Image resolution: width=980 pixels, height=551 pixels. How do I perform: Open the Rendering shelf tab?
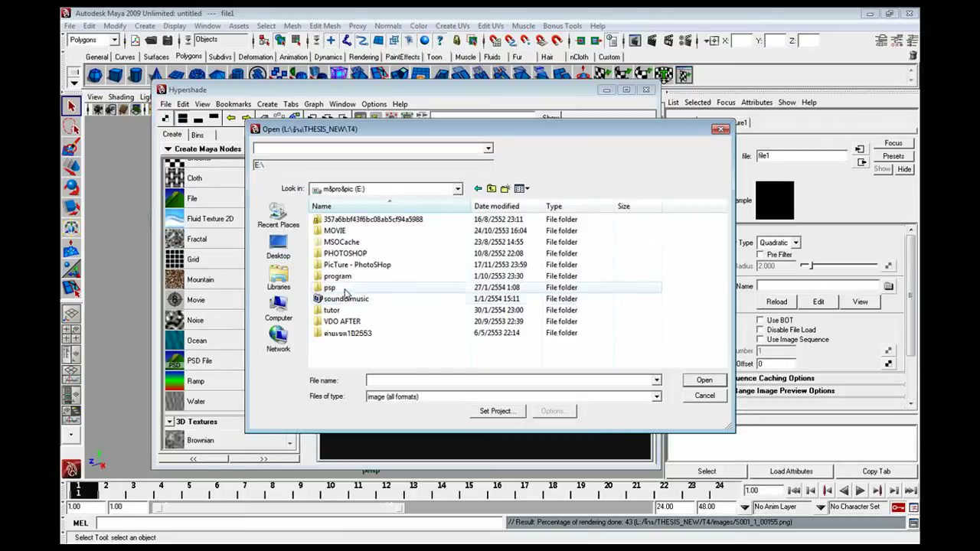click(364, 57)
